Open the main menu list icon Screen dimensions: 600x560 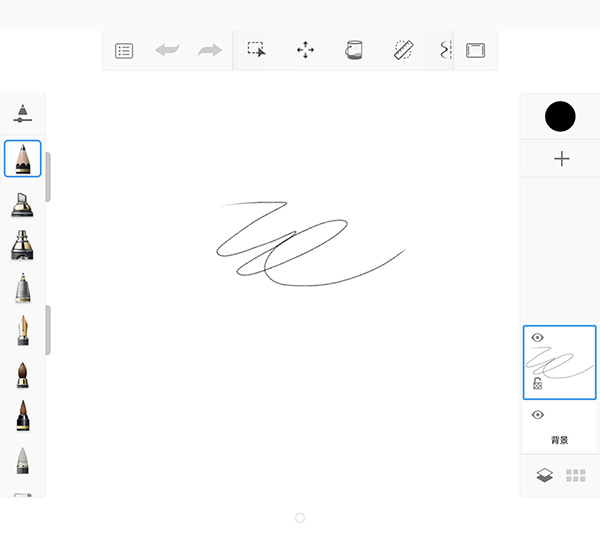pyautogui.click(x=124, y=51)
